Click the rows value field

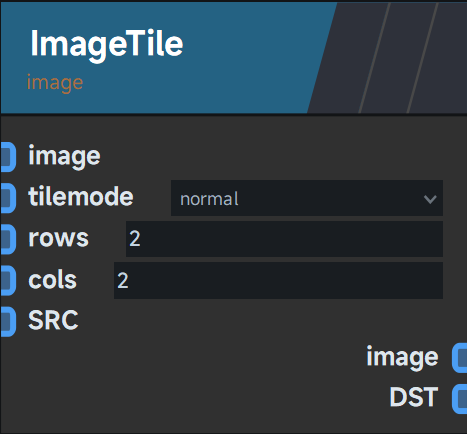(284, 239)
